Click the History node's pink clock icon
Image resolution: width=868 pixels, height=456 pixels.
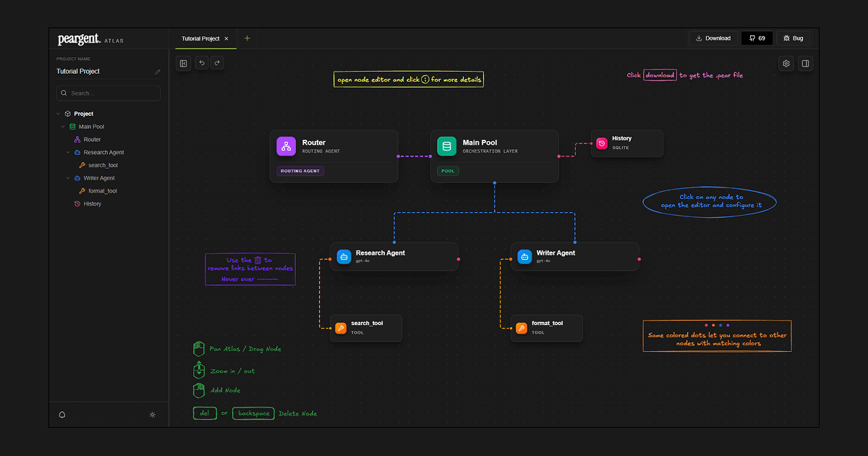coord(601,143)
